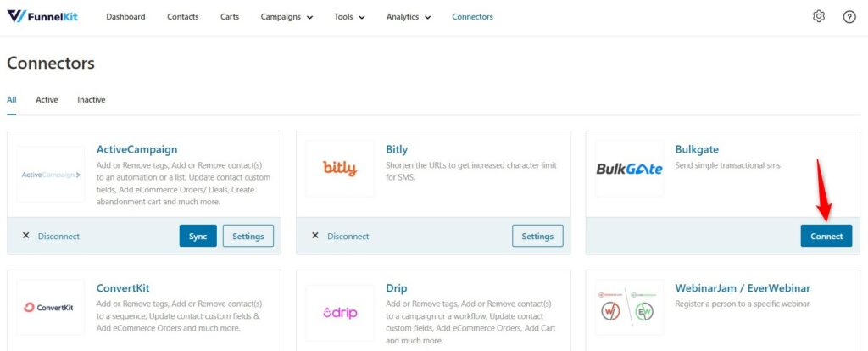Select the ConvertKit logo image
The image size is (868, 351).
click(51, 307)
